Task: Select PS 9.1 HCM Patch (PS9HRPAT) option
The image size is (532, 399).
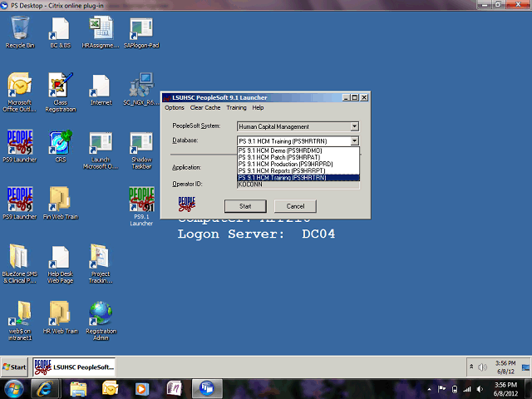Action: click(298, 157)
